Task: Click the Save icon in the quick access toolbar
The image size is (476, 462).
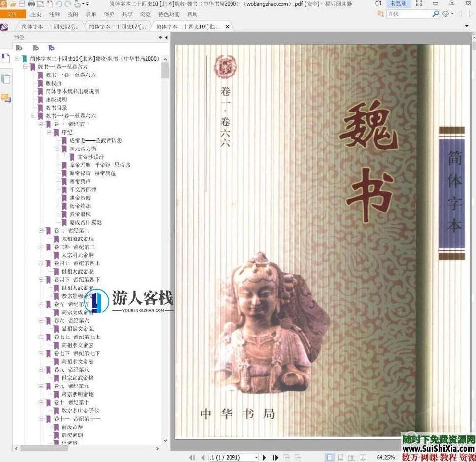Action: pos(21,4)
